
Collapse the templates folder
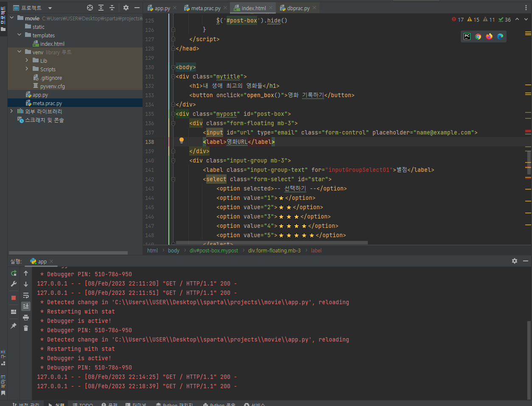[19, 35]
